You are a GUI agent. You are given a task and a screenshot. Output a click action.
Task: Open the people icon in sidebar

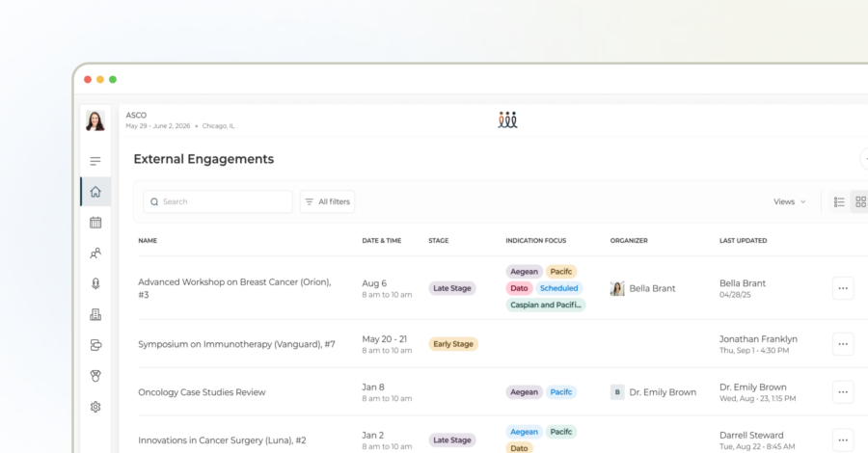(95, 253)
